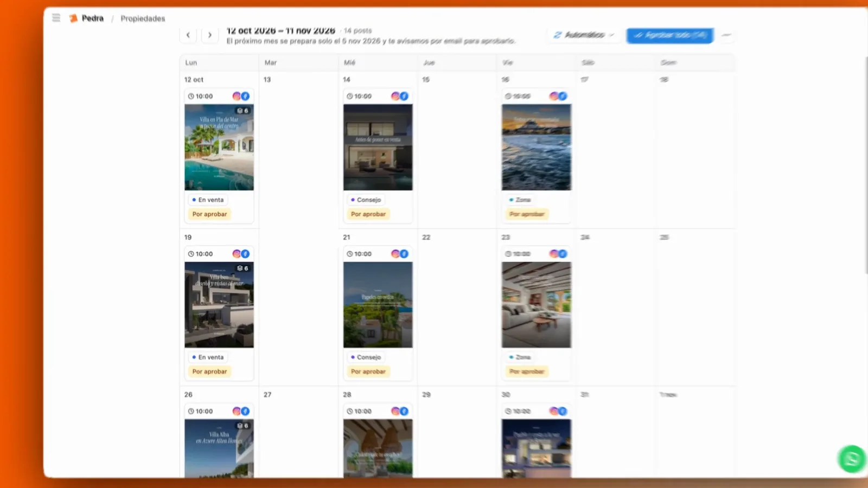Click the Pedra logo icon
868x488 pixels.
coord(73,18)
